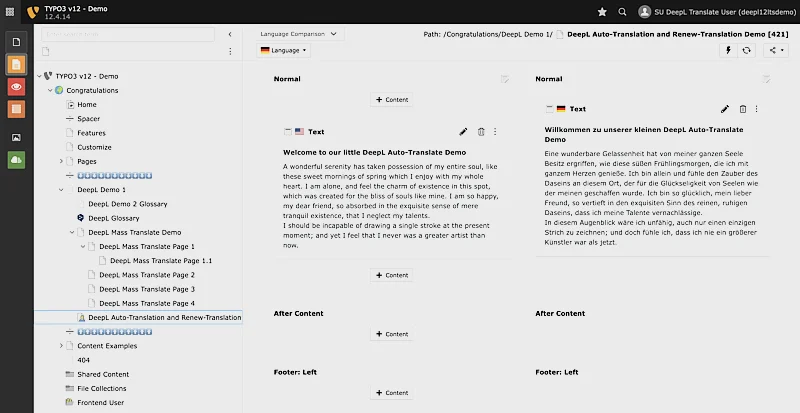
Task: Click the edit column icon beside right Normal
Action: point(766,79)
